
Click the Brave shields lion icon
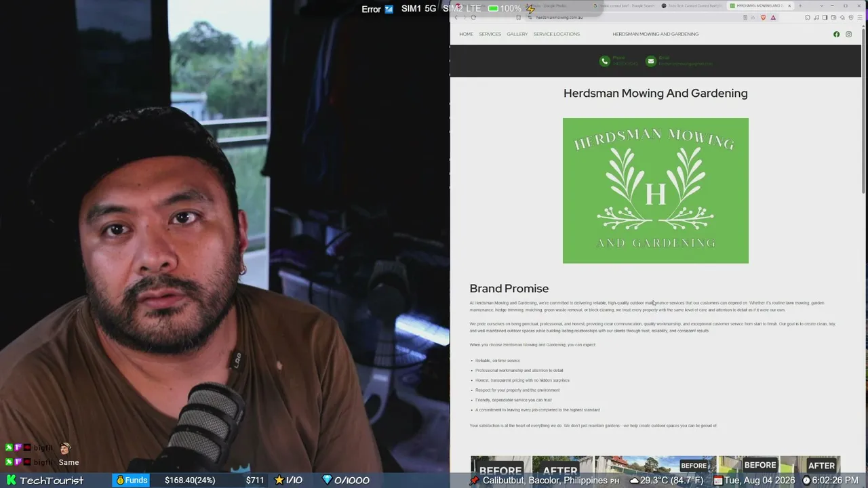click(763, 17)
